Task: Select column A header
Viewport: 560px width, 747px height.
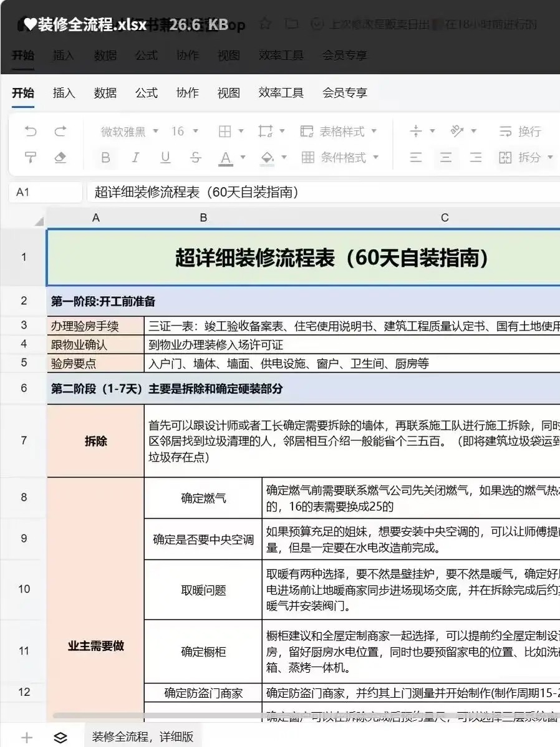Action: tap(96, 218)
